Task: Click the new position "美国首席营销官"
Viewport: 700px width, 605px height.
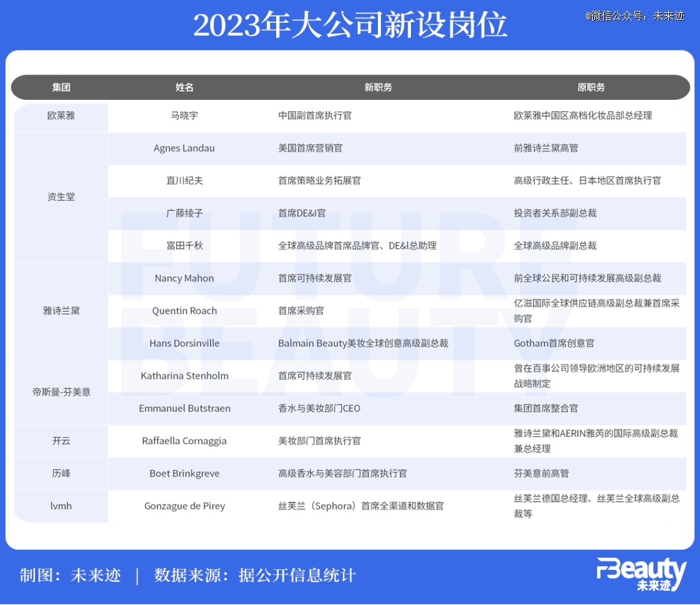Action: click(x=310, y=148)
